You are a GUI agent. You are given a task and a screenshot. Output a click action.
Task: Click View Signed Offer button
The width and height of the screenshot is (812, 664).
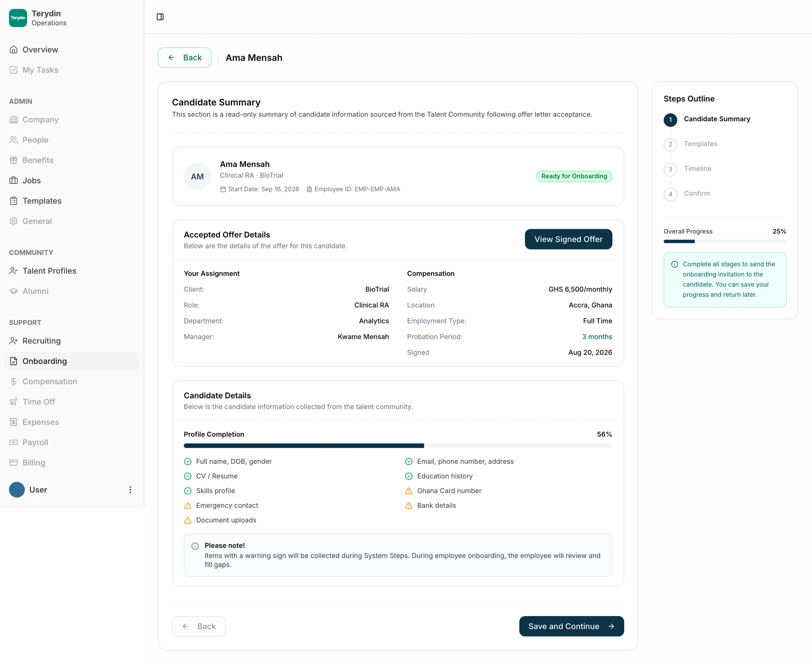[568, 239]
